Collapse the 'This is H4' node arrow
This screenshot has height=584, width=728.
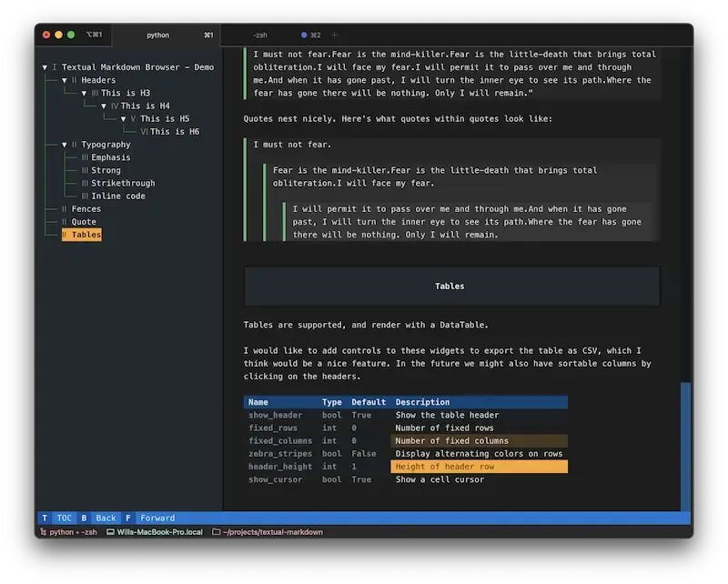click(x=104, y=106)
